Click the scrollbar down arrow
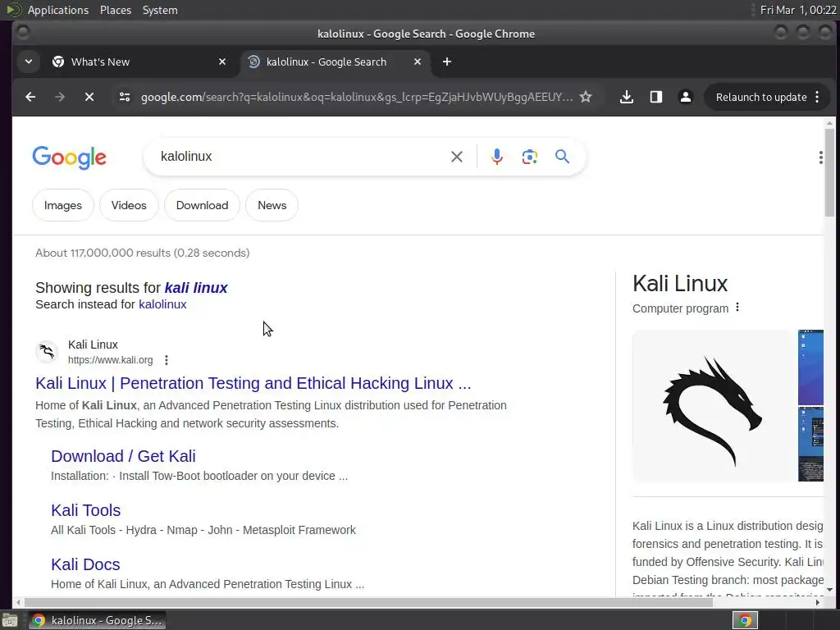840x630 pixels. (830, 590)
